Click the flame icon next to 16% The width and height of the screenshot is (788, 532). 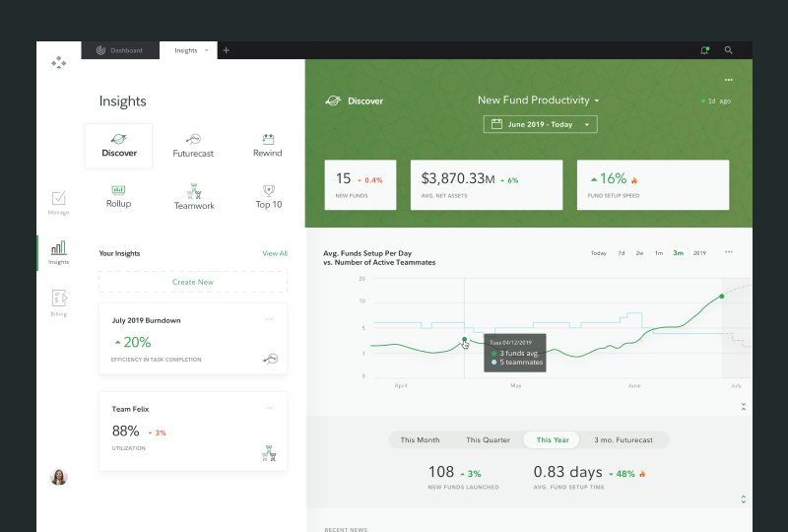pyautogui.click(x=634, y=180)
